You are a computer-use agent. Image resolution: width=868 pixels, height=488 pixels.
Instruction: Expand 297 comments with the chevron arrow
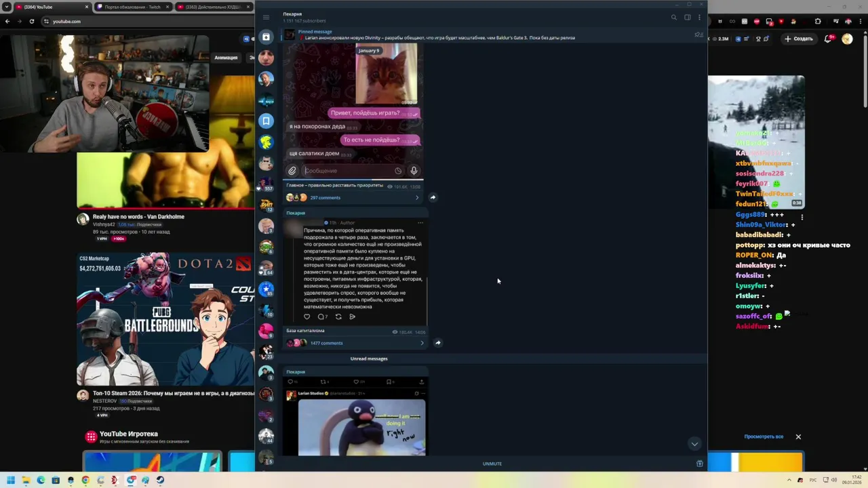point(417,197)
